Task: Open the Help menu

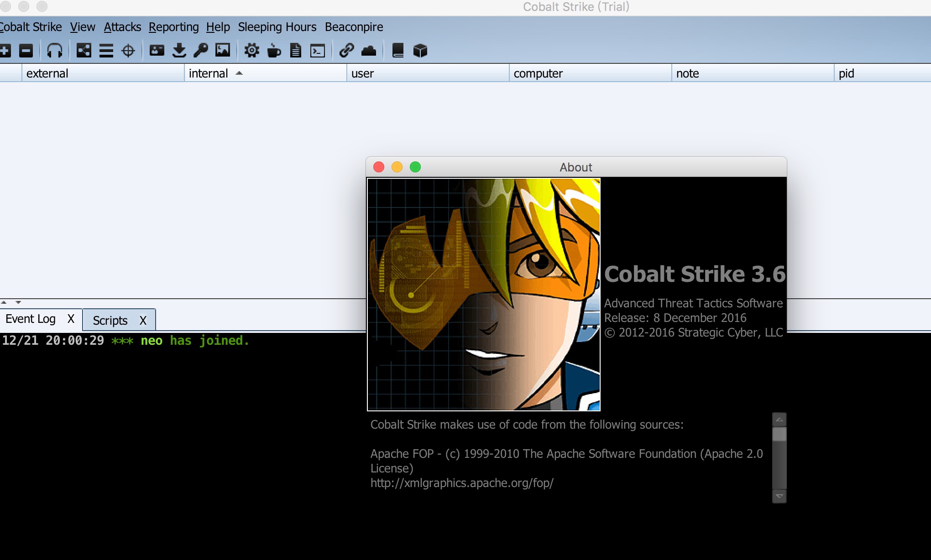Action: pos(218,27)
